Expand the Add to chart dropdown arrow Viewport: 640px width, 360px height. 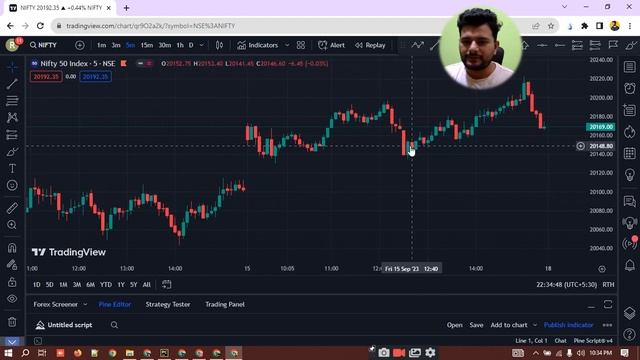coord(535,325)
